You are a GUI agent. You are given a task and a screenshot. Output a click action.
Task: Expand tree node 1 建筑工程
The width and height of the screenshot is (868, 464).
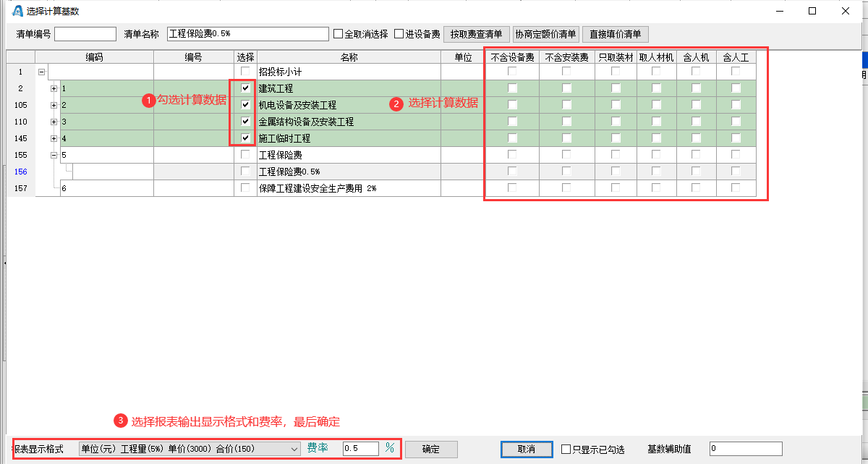pyautogui.click(x=54, y=88)
